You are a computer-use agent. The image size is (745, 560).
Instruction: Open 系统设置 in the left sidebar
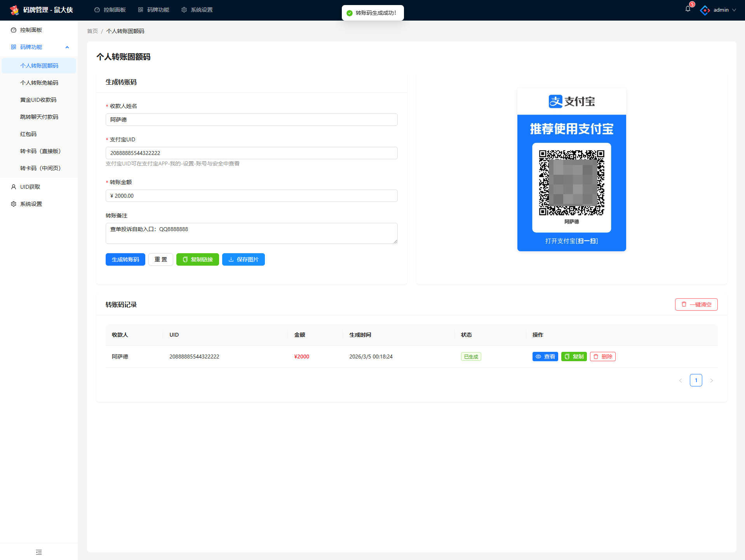coord(31,204)
